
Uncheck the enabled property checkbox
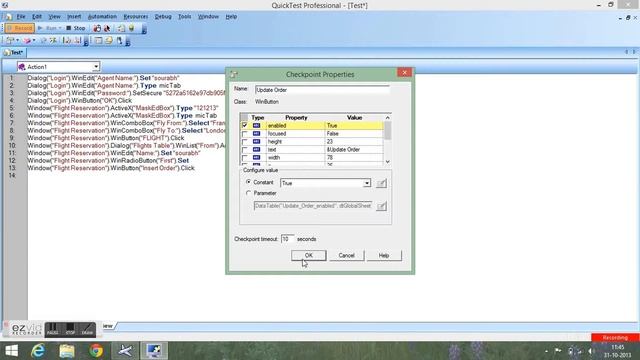[244, 125]
